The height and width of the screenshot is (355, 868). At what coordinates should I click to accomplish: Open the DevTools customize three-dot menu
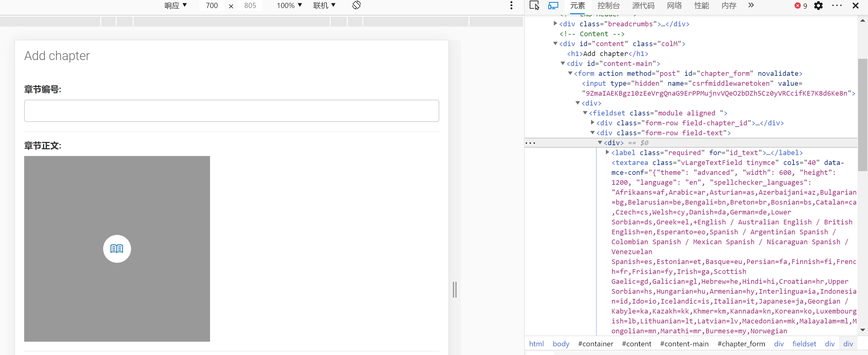(x=837, y=6)
